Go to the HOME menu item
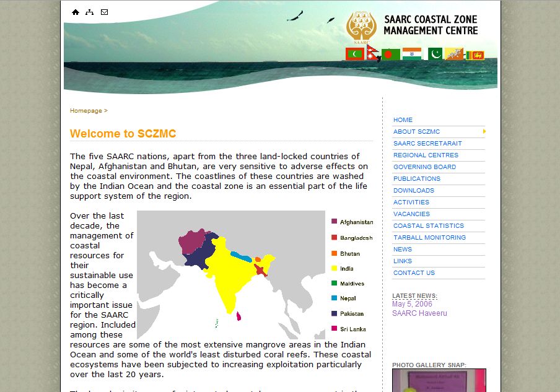560x392 pixels. [403, 120]
